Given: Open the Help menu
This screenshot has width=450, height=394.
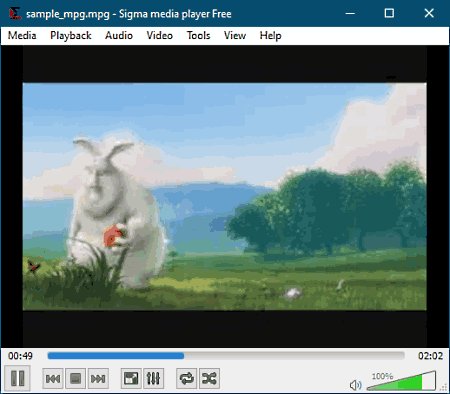Looking at the screenshot, I should tap(270, 35).
